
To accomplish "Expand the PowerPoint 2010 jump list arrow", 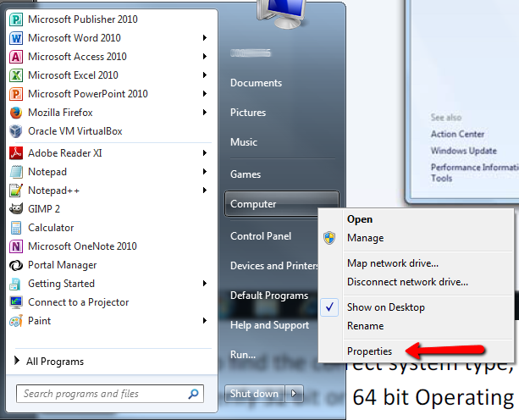I will click(205, 94).
